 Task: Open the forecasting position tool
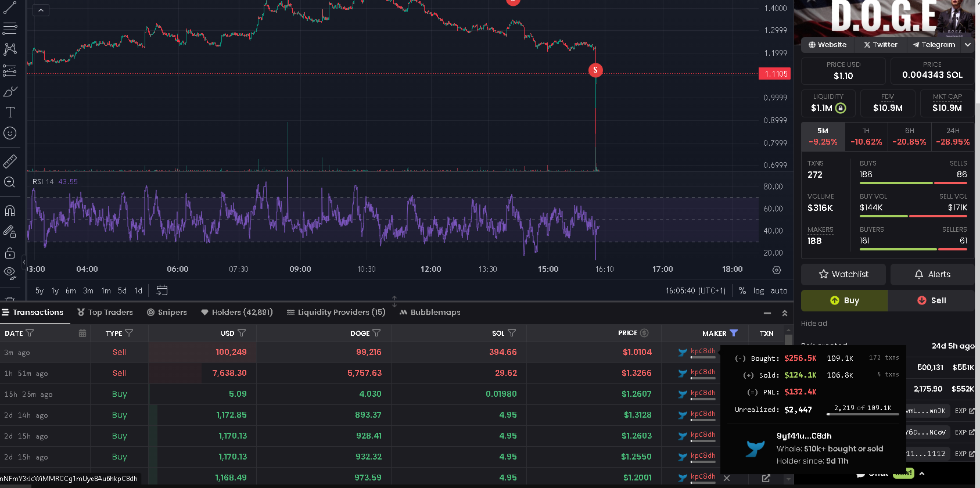click(10, 70)
